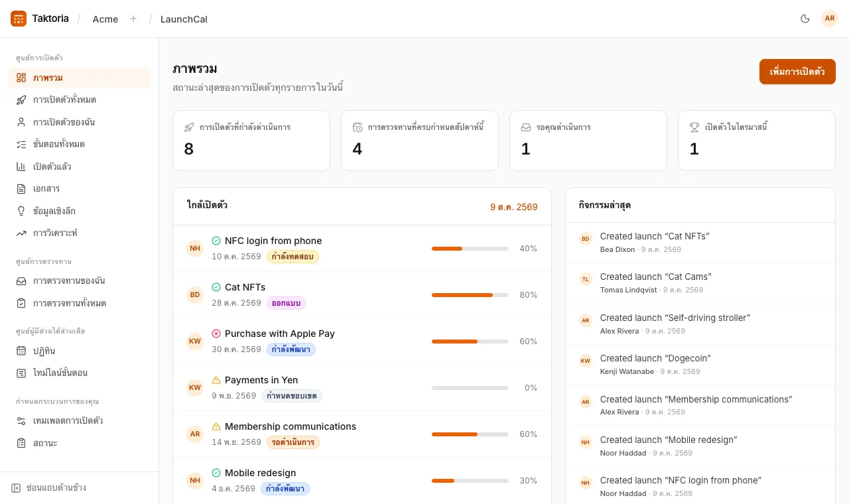Image resolution: width=849 pixels, height=504 pixels.
Task: Click green check status on NFC login
Action: [216, 241]
